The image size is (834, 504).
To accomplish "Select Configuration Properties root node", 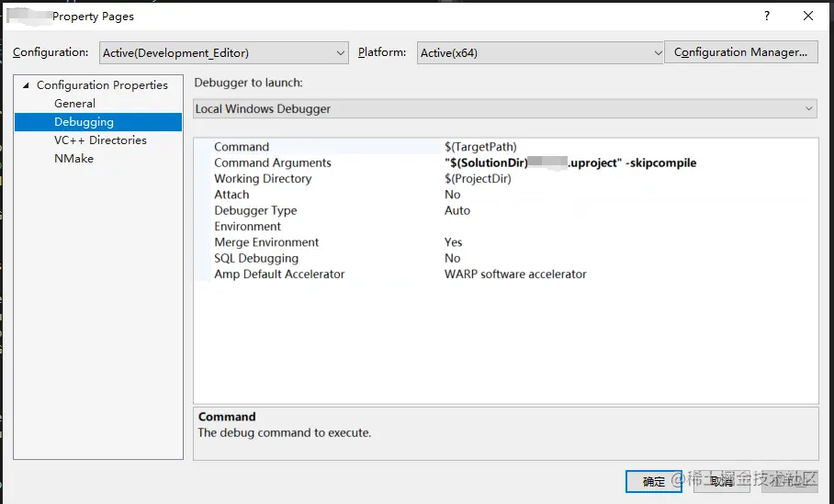I will click(x=102, y=85).
